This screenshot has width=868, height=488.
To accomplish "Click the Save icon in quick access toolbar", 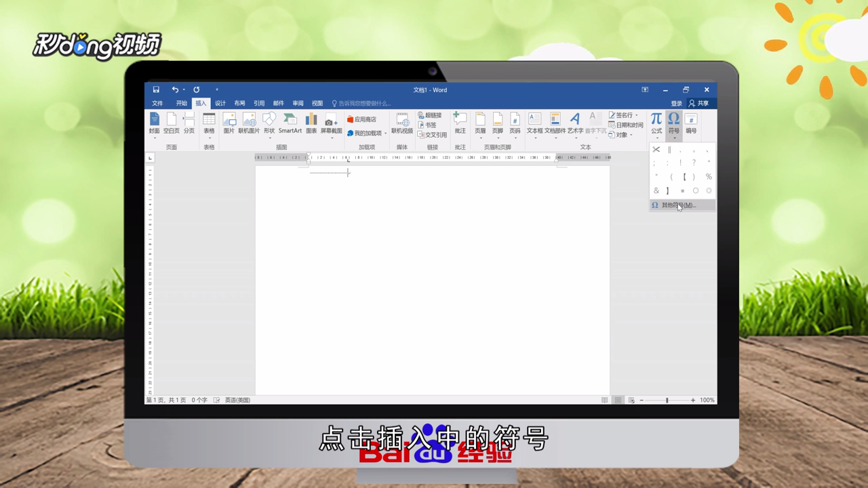I will tap(156, 89).
